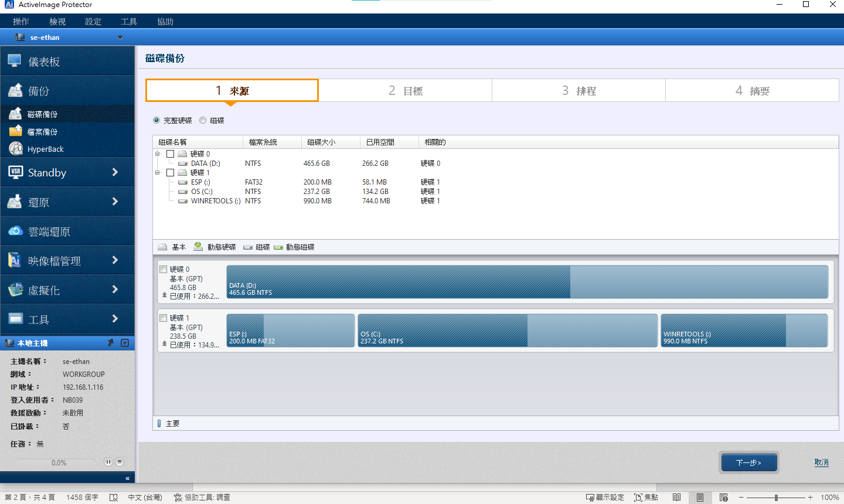Expand the Standby submenu arrow
Image resolution: width=844 pixels, height=504 pixels.
tap(115, 172)
